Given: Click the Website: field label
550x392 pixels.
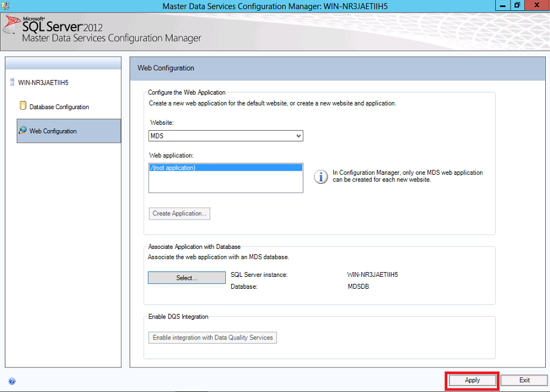Looking at the screenshot, I should [162, 122].
